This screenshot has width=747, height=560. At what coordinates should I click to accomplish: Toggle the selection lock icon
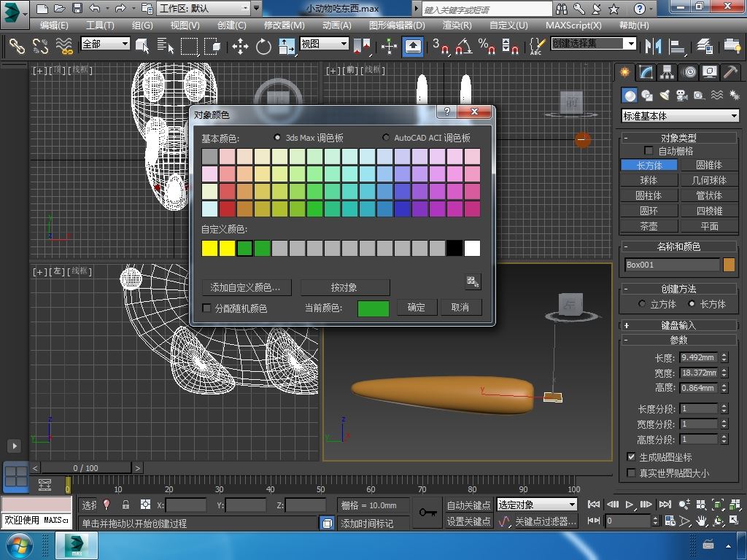(x=125, y=505)
